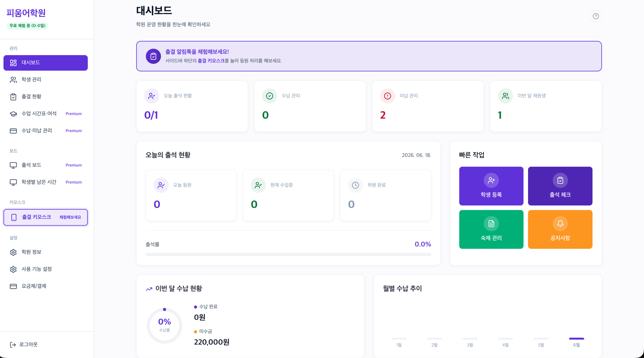This screenshot has height=358, width=644.
Task: Open the 오늘 출석 현황 0/1 card
Action: tap(192, 106)
